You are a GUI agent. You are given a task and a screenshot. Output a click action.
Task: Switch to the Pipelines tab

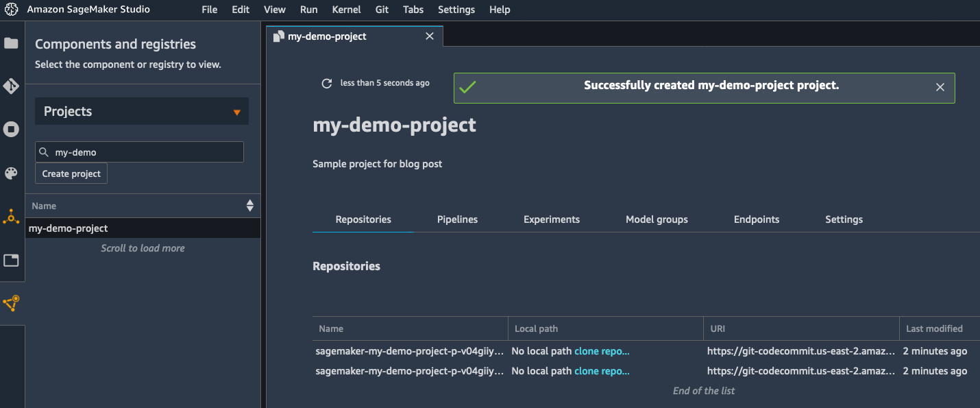tap(457, 219)
